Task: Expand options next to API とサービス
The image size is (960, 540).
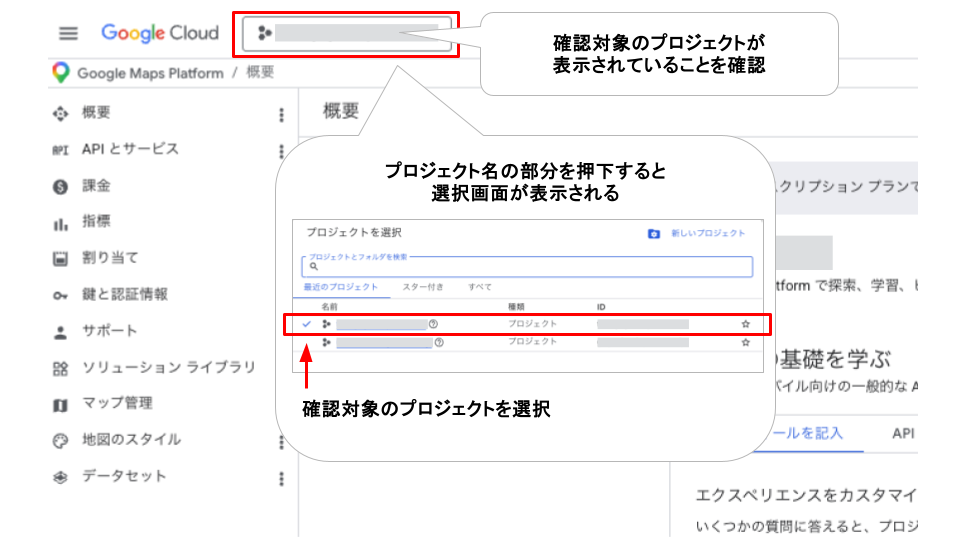Action: tap(282, 151)
